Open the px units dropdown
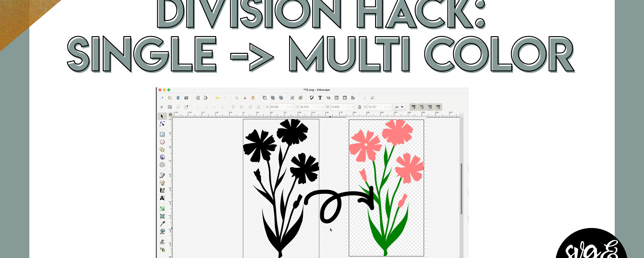Viewport: 644px width, 258px height. click(x=400, y=107)
